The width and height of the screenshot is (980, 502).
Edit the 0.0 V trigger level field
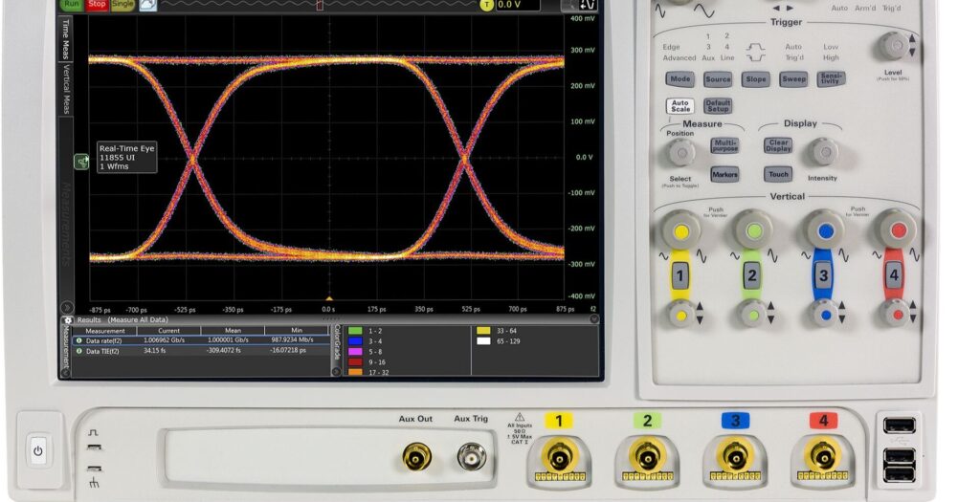518,5
